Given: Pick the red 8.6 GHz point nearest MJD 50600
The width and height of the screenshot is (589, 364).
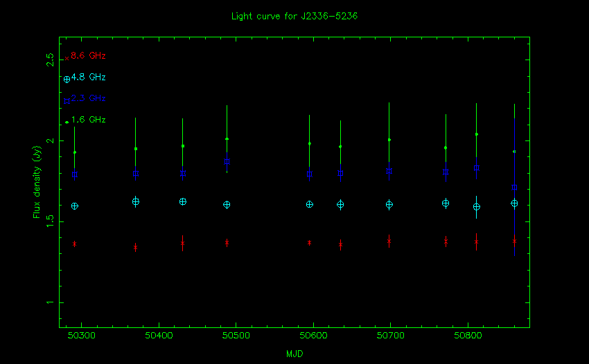Looking at the screenshot, I should point(310,243).
